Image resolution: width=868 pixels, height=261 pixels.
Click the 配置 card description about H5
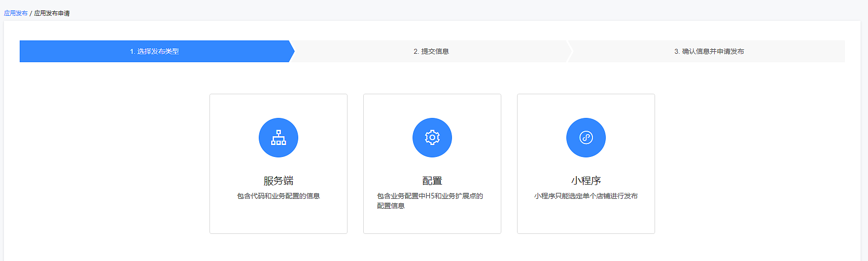pos(430,201)
